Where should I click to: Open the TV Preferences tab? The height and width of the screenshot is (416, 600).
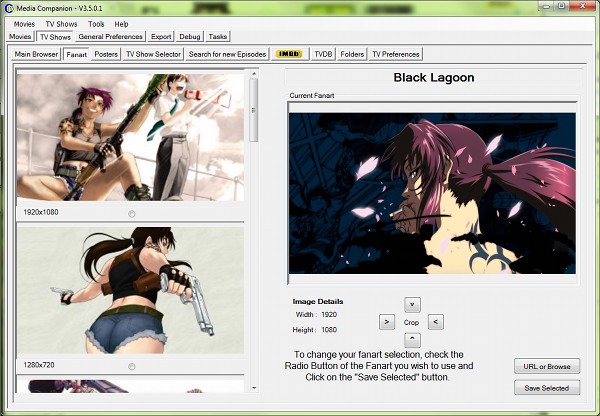pos(396,54)
